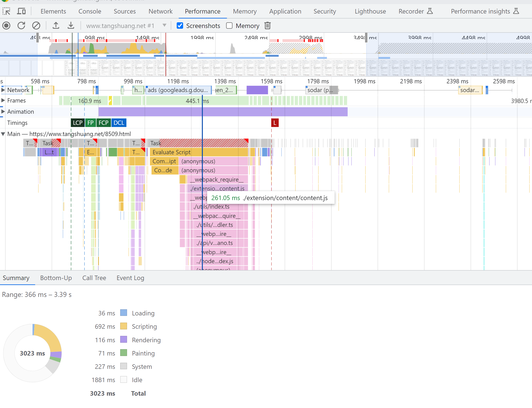Toggle the device toolbar icon
The image size is (532, 408).
[x=21, y=11]
